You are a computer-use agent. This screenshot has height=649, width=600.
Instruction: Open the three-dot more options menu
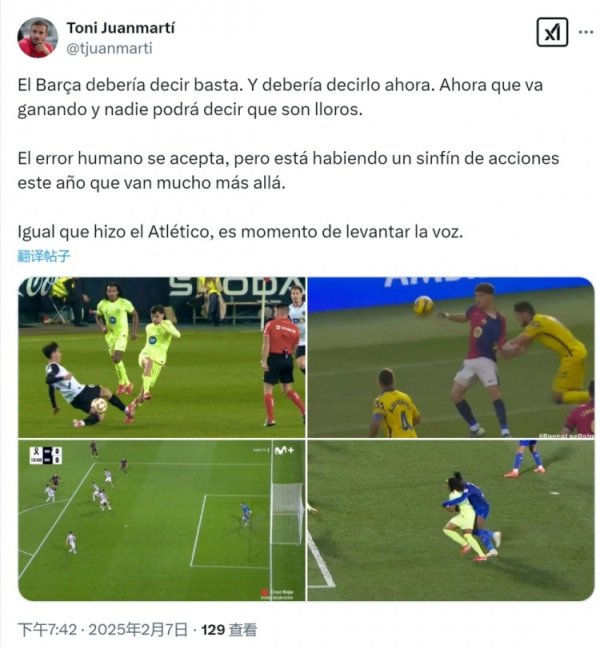click(586, 32)
